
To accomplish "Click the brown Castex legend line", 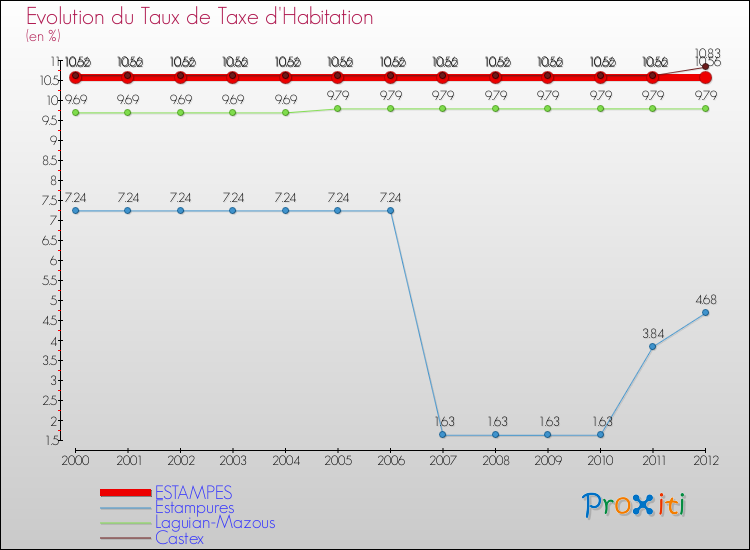I will click(x=126, y=538).
